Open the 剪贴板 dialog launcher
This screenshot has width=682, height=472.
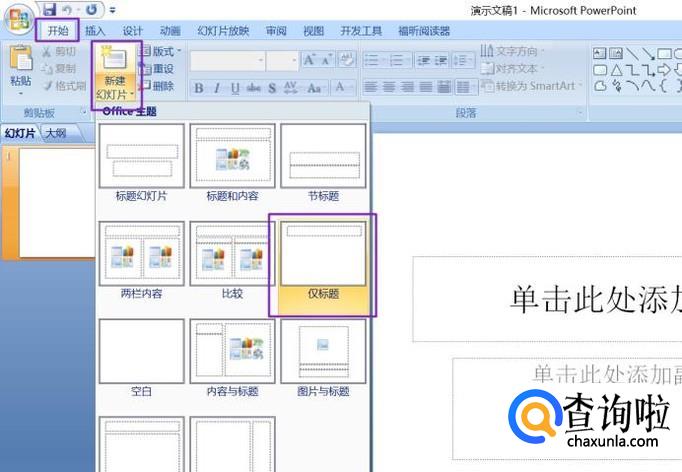(x=84, y=112)
